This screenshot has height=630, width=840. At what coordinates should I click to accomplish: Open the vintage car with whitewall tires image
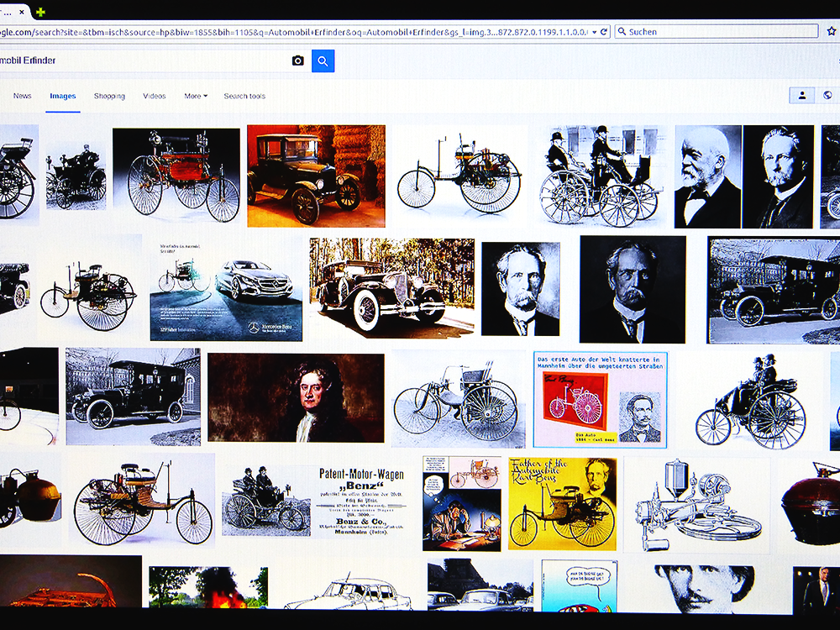pos(391,289)
